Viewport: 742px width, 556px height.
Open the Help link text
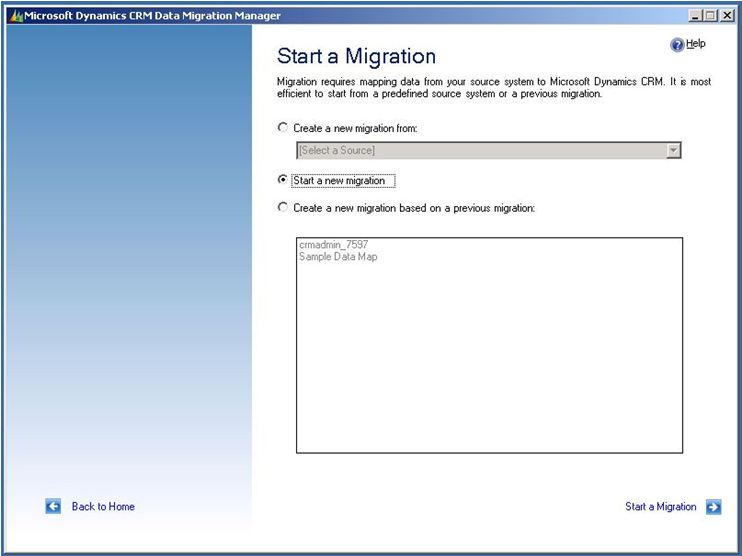click(695, 44)
